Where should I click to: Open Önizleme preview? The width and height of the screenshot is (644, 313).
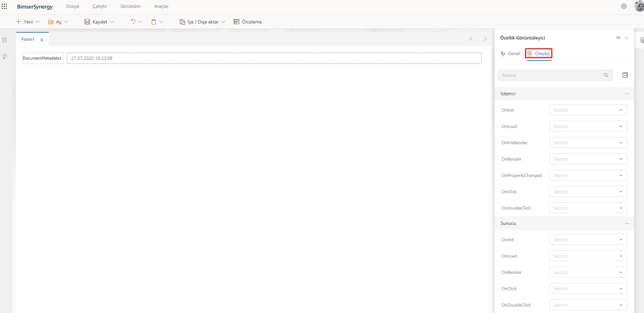click(x=248, y=22)
